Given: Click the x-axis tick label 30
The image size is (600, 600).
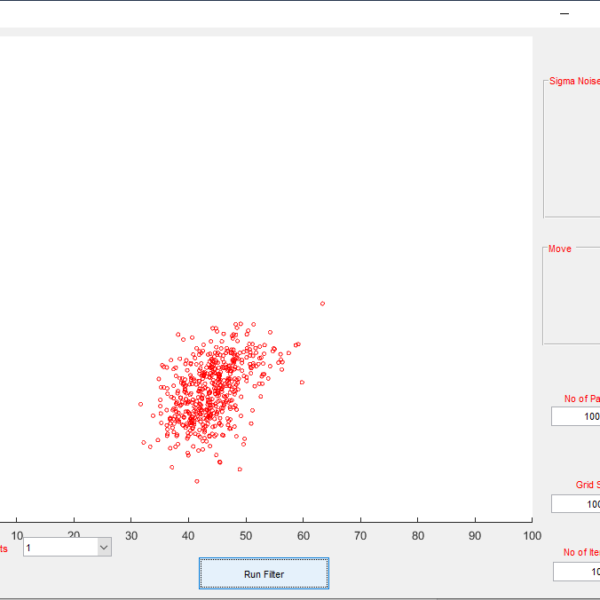Looking at the screenshot, I should pos(131,536).
